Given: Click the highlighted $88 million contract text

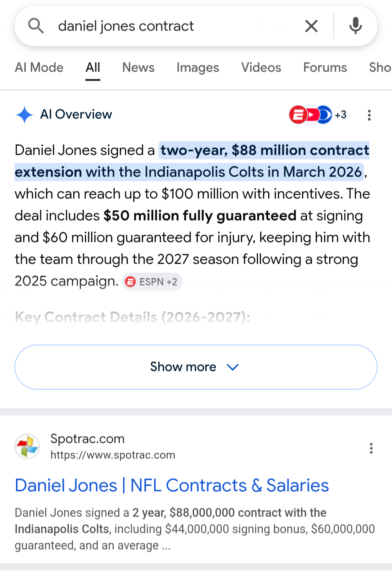Looking at the screenshot, I should tap(264, 150).
